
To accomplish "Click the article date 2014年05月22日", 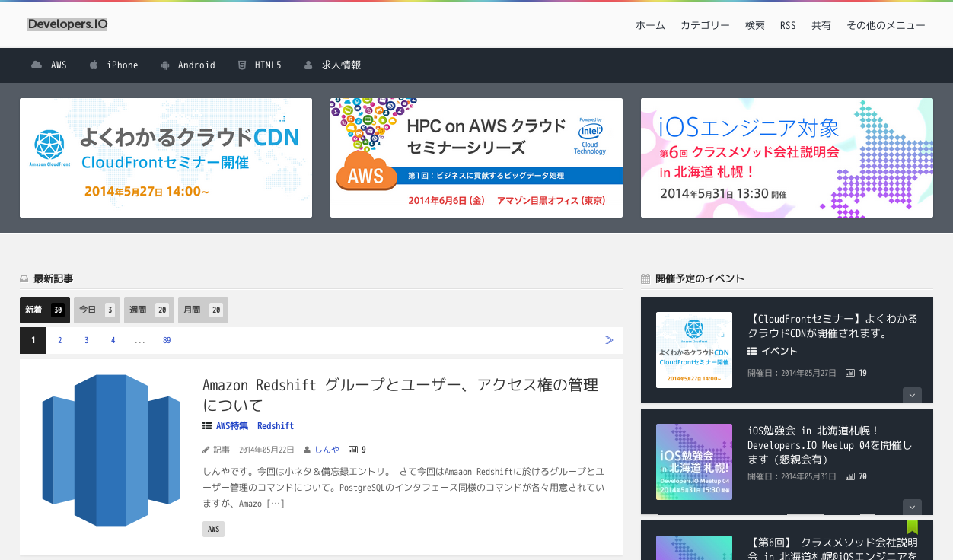I will (266, 450).
